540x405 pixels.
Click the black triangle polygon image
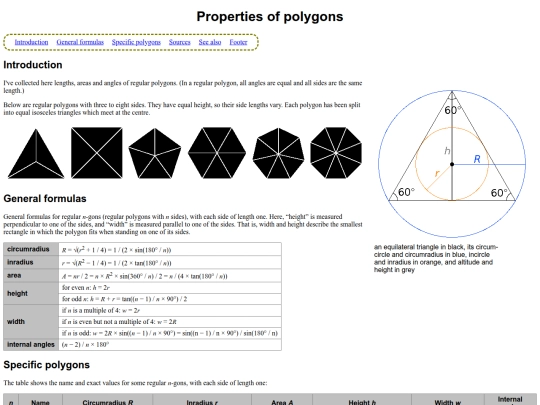pos(36,154)
